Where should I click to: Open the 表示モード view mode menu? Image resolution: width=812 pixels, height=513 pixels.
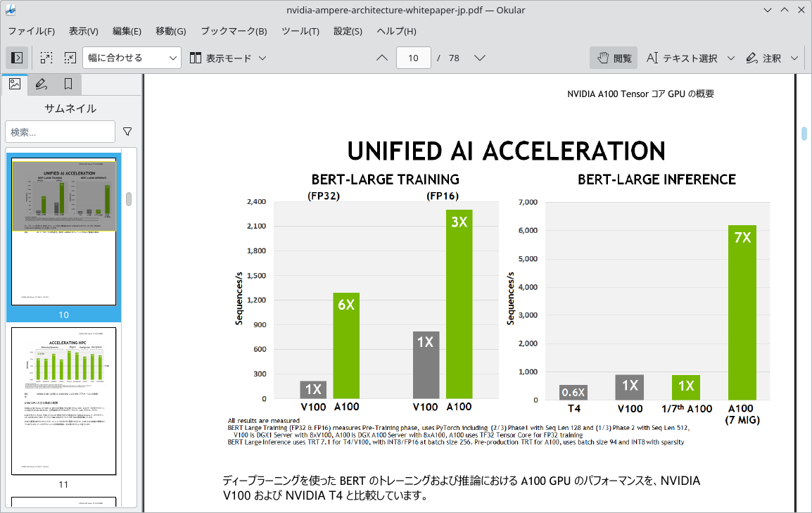pyautogui.click(x=228, y=58)
